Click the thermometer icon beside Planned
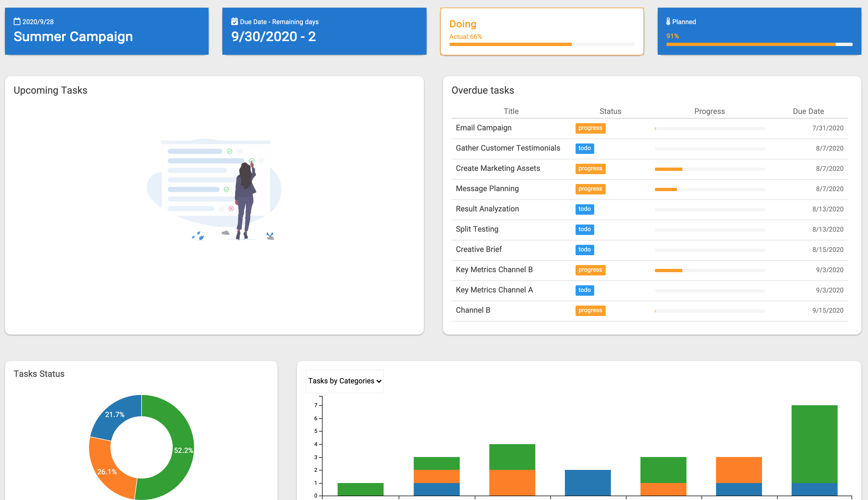The width and height of the screenshot is (868, 500). [668, 22]
